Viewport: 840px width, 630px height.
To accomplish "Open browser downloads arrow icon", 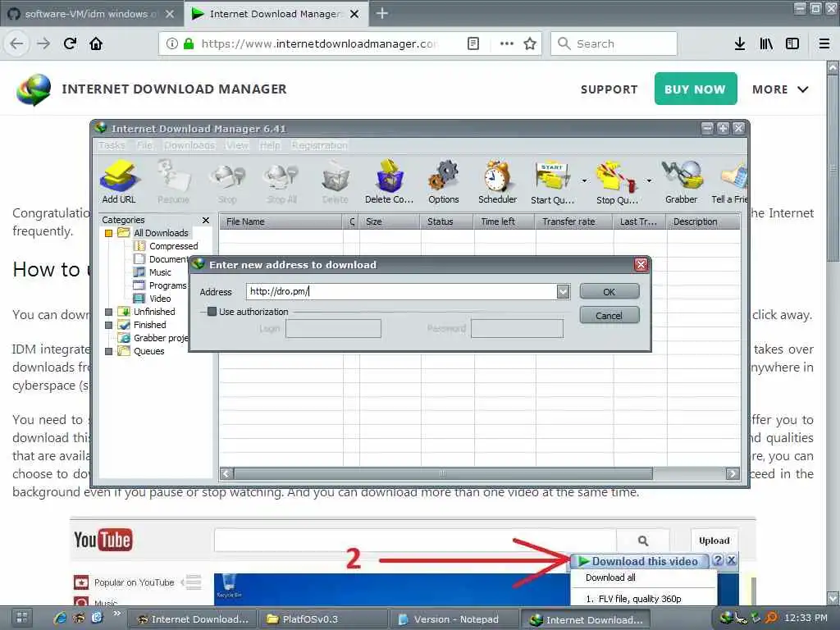I will coord(740,43).
